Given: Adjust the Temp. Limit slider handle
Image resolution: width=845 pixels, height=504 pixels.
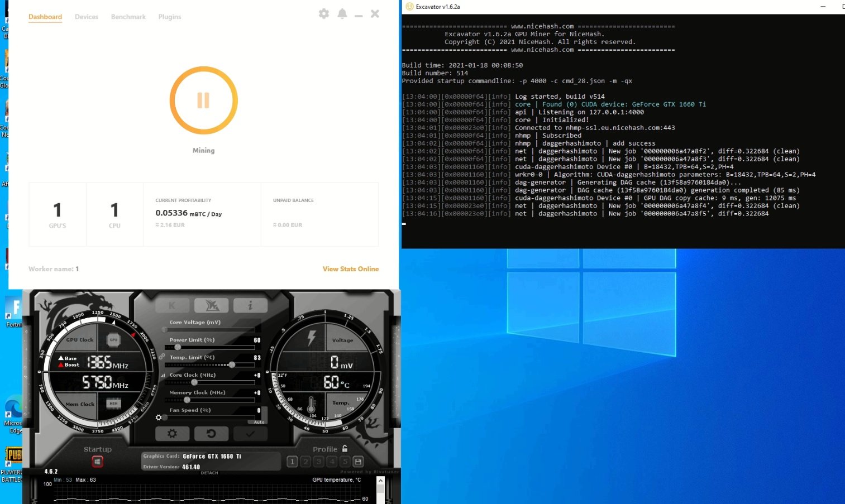Looking at the screenshot, I should pos(232,364).
